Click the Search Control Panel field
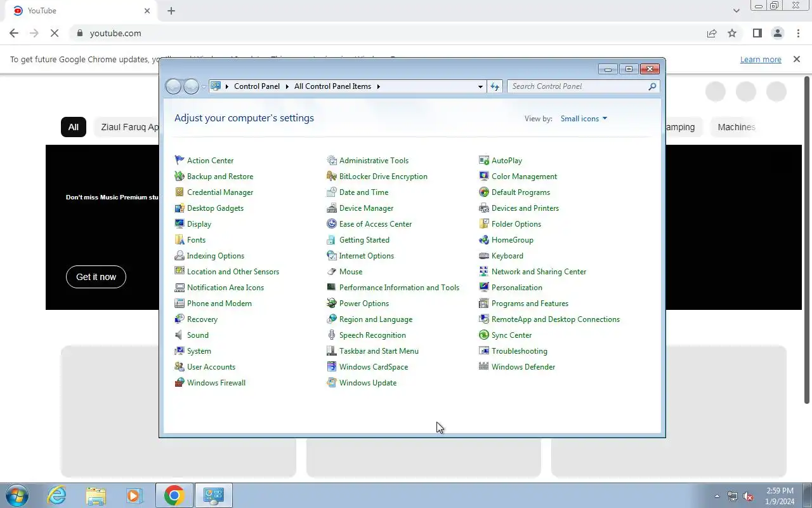 [x=583, y=86]
